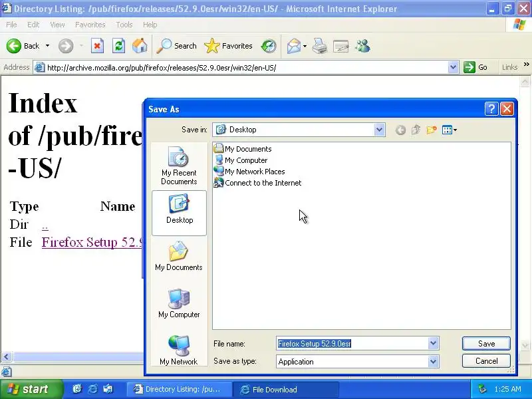Select Desktop in the places bar
This screenshot has width=532, height=399.
click(x=179, y=213)
